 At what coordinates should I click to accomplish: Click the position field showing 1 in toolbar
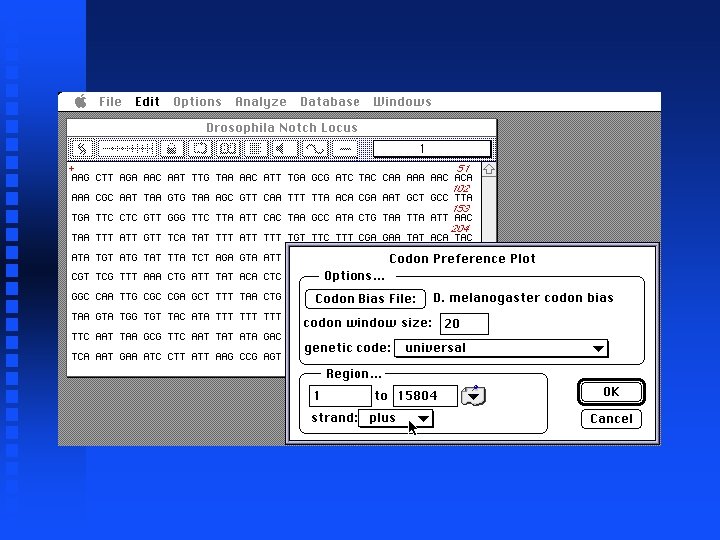(432, 149)
